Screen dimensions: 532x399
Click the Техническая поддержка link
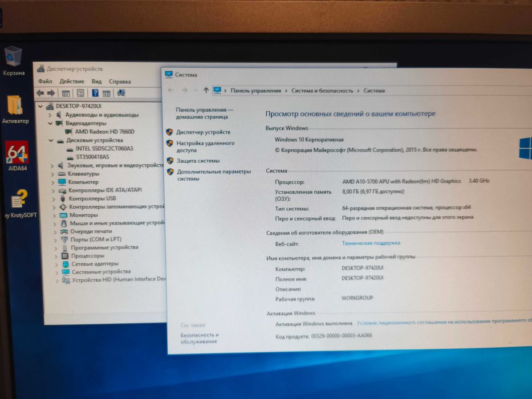(x=371, y=243)
